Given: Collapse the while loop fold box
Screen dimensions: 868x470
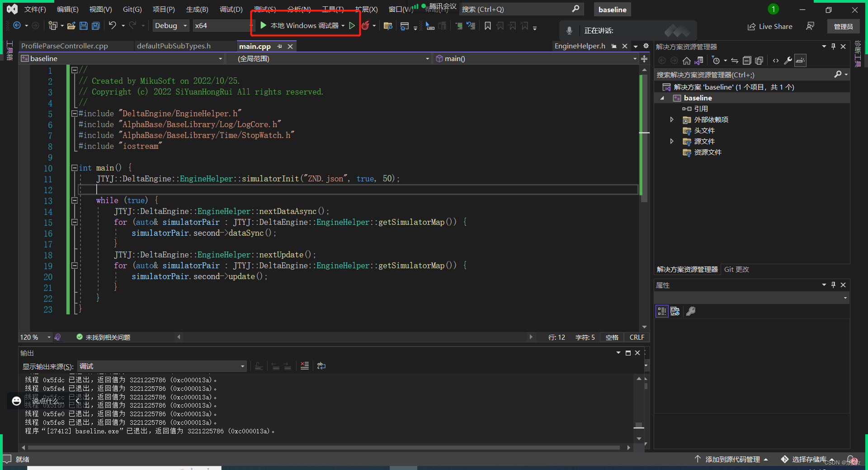Looking at the screenshot, I should pyautogui.click(x=74, y=200).
